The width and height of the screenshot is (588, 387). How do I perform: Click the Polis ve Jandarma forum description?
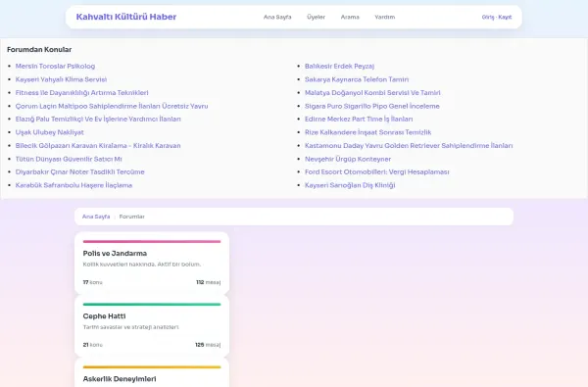click(142, 265)
